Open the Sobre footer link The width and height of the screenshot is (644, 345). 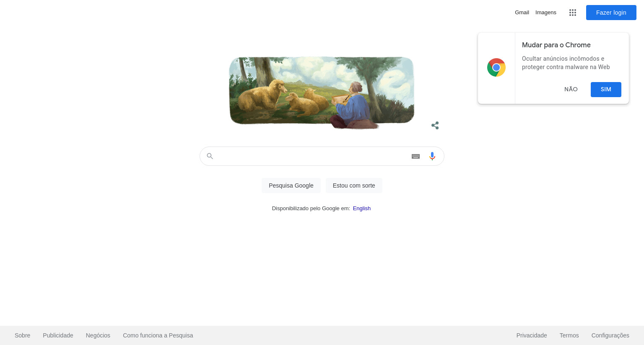click(x=23, y=335)
